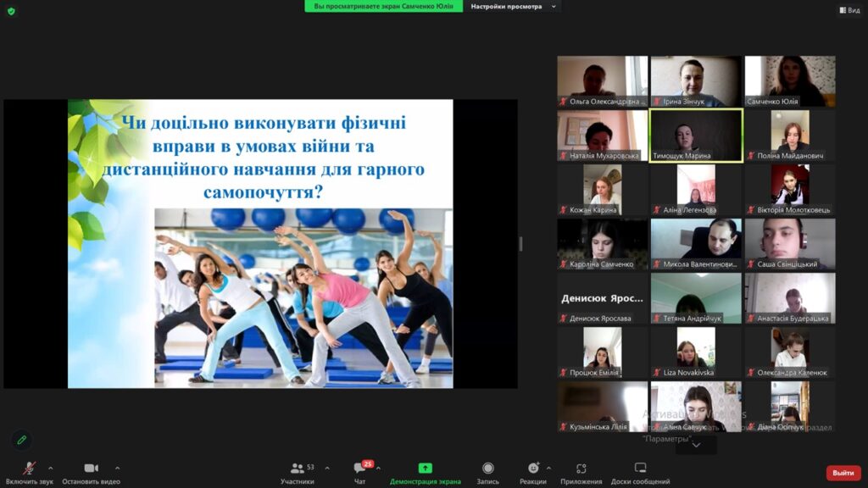868x488 pixels.
Task: Toggle camera with Остановить видео
Action: tap(91, 469)
